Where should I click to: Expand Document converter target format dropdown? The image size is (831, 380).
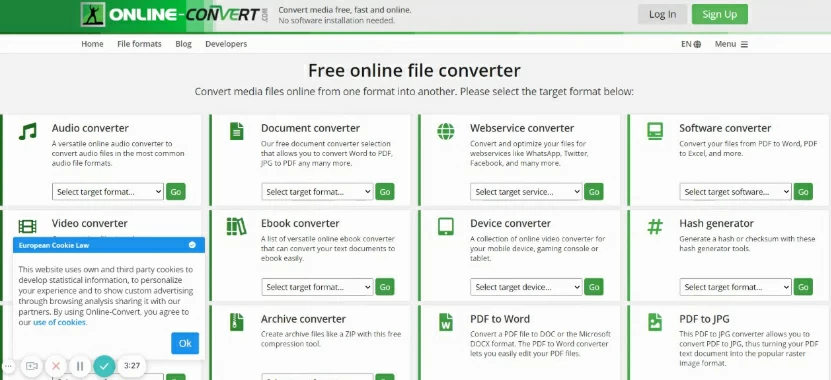(317, 192)
